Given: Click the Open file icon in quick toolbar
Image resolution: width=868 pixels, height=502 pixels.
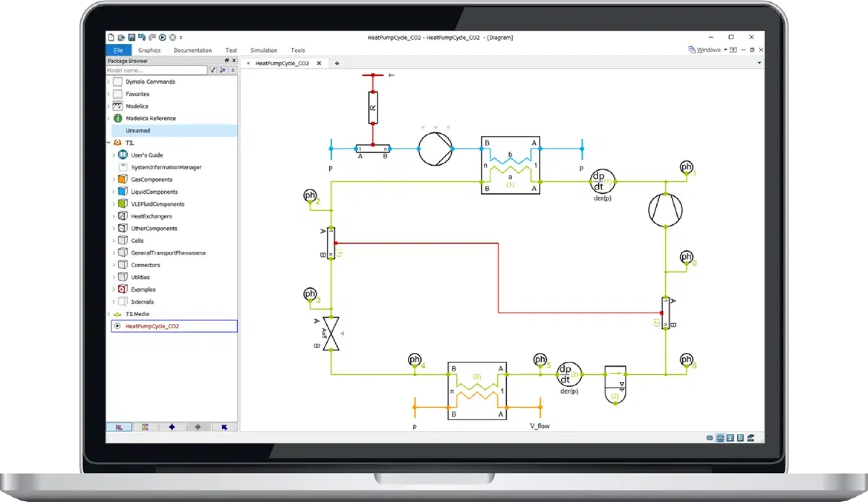Looking at the screenshot, I should pos(122,37).
